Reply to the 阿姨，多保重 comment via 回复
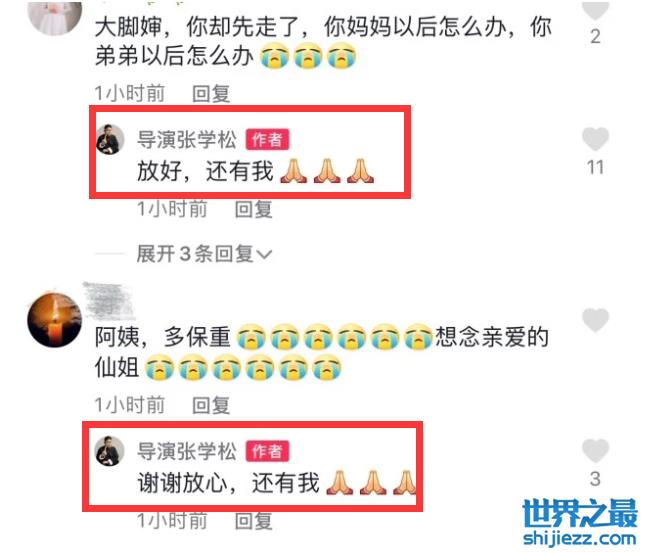The height and width of the screenshot is (553, 647). 211,405
